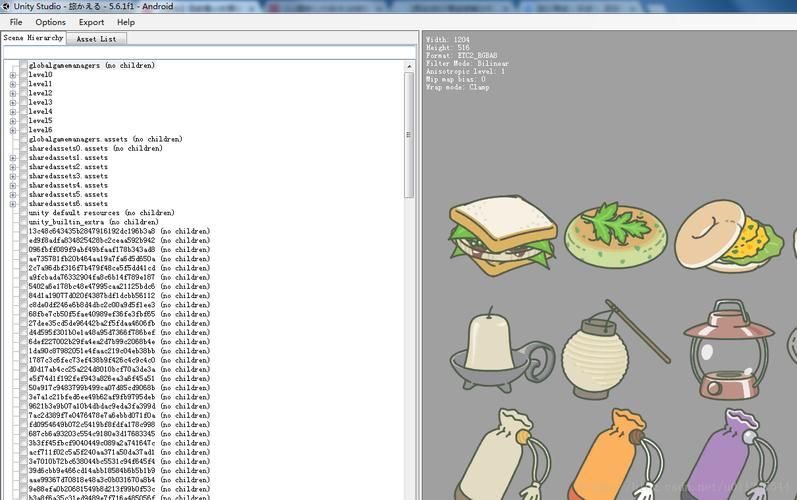Select the row starting with 096fb

click(x=119, y=249)
